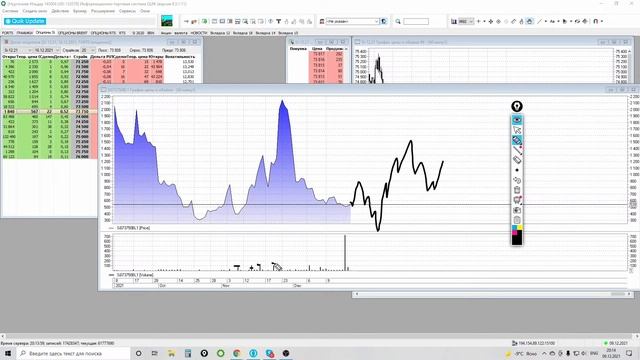Viewport: 640px width, 360px height.
Task: Click the bottom clipboard icon in drawing toolbar
Action: [517, 220]
